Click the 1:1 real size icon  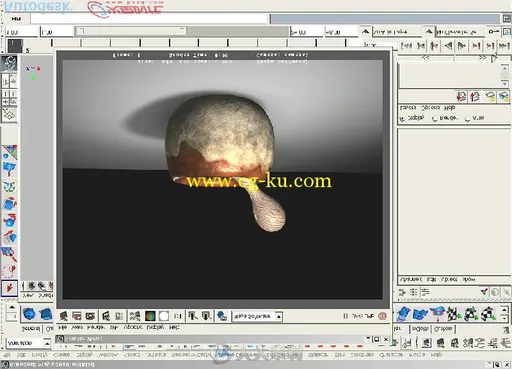[178, 316]
